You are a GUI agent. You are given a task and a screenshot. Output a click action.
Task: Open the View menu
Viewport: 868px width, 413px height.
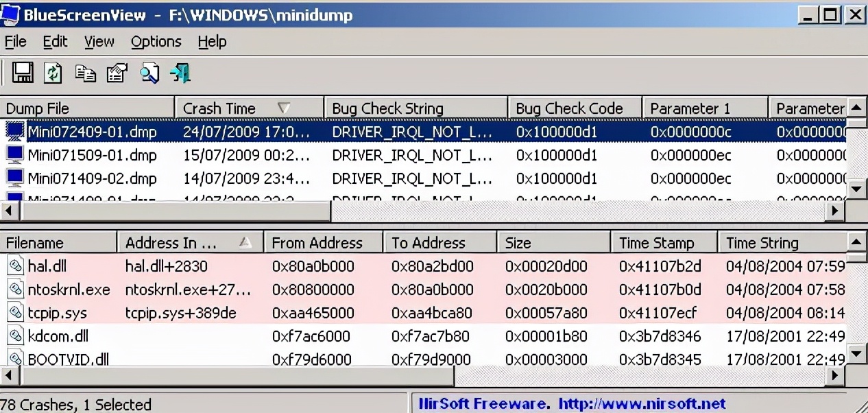click(99, 42)
